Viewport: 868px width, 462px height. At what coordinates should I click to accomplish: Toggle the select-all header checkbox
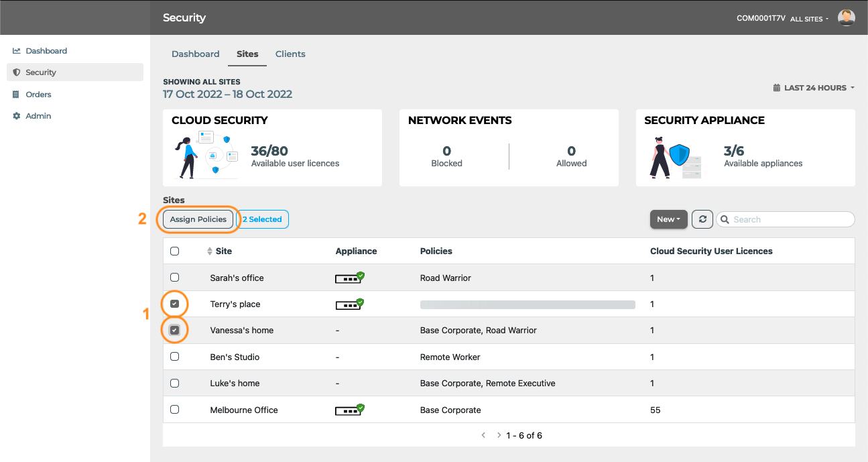click(x=175, y=251)
